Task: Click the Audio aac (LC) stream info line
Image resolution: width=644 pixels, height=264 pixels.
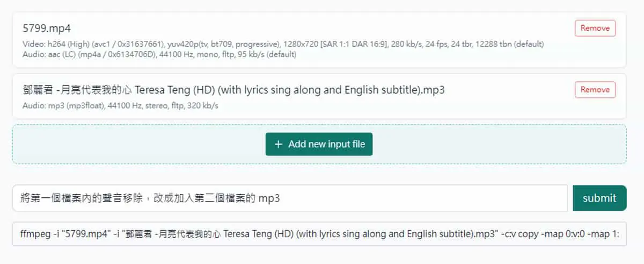Action: click(160, 54)
